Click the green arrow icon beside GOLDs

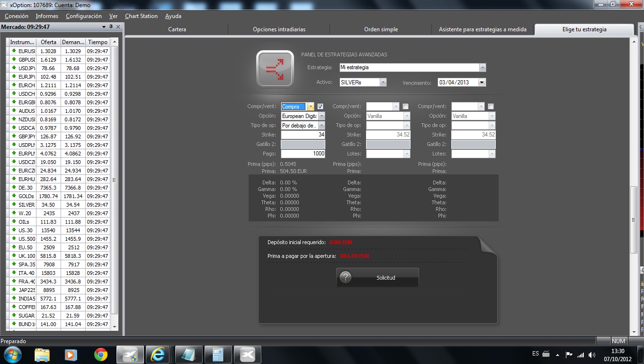tap(14, 196)
